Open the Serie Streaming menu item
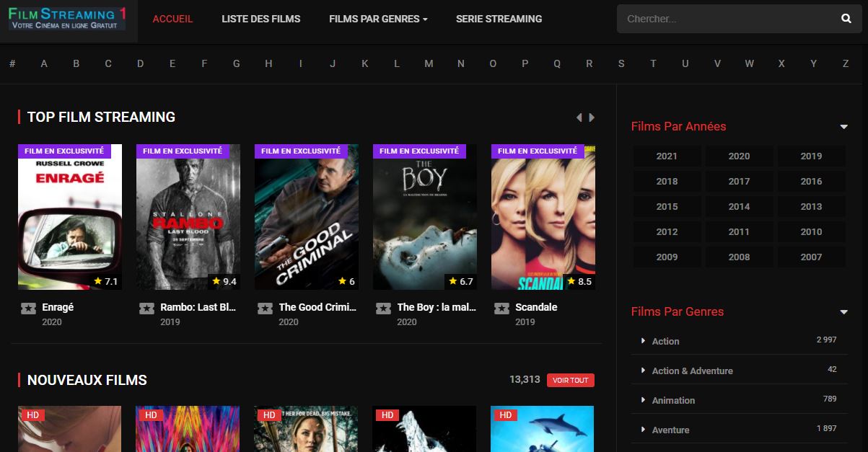 [x=499, y=19]
